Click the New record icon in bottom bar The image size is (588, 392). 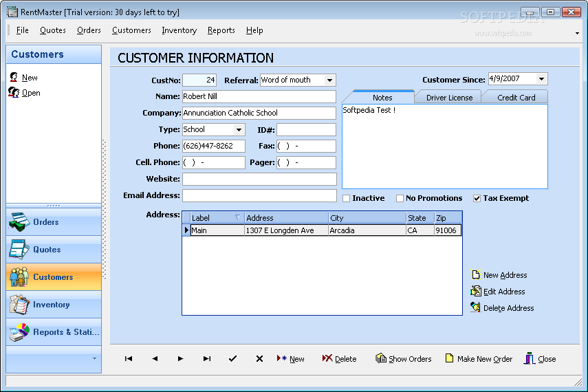[x=282, y=358]
